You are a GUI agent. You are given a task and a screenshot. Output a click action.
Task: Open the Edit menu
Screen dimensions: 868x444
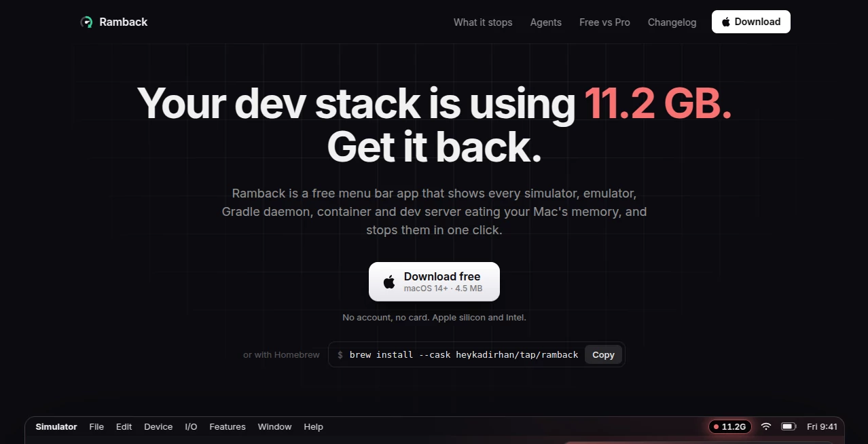[x=124, y=426]
